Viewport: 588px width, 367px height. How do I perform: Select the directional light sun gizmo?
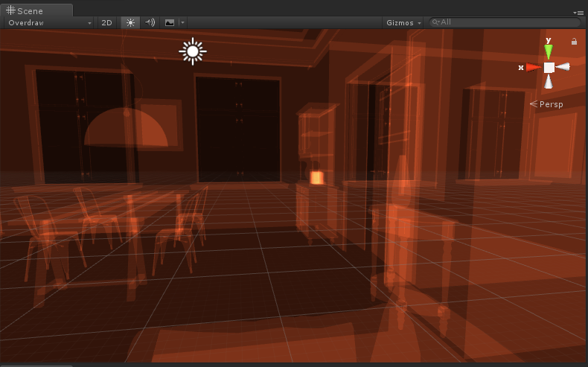pos(193,51)
